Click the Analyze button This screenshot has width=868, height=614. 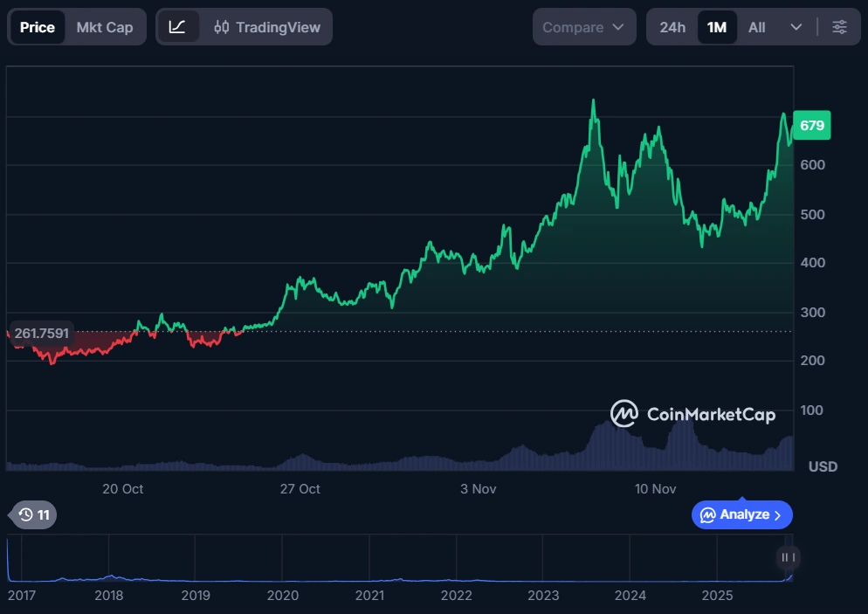(741, 514)
